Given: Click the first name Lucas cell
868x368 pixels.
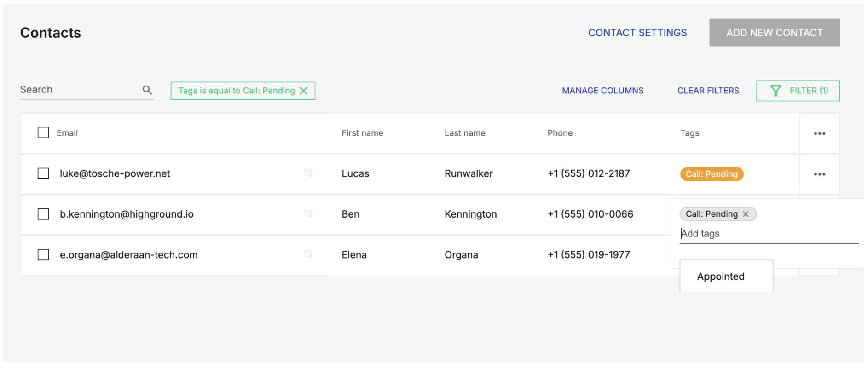Looking at the screenshot, I should (355, 173).
